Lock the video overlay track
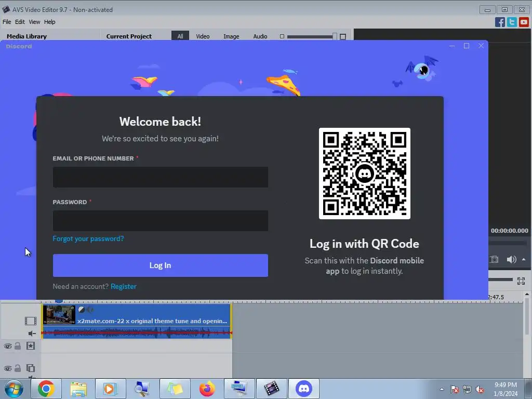 18,368
